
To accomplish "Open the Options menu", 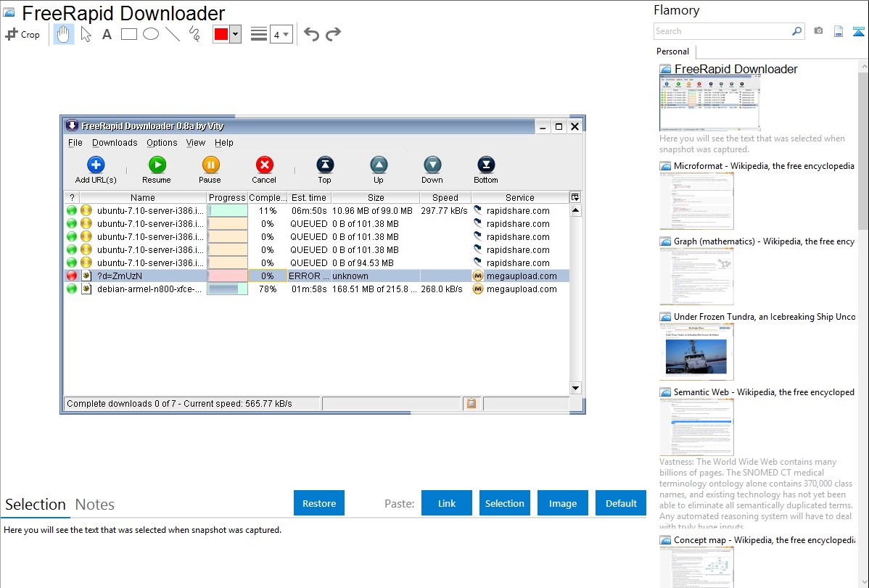I will [x=162, y=142].
